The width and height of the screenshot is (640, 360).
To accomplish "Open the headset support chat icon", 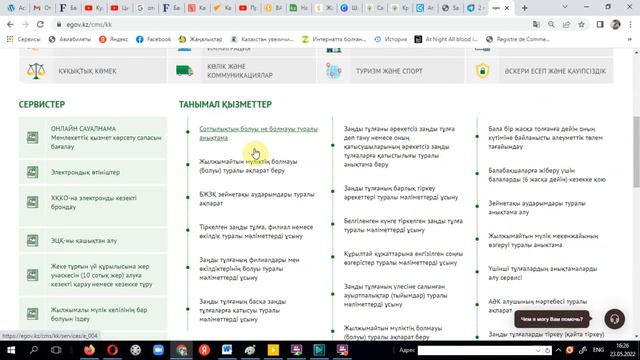I will 614,319.
